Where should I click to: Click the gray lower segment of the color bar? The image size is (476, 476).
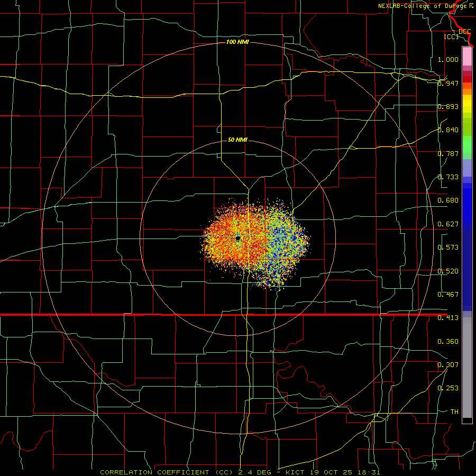point(467,368)
